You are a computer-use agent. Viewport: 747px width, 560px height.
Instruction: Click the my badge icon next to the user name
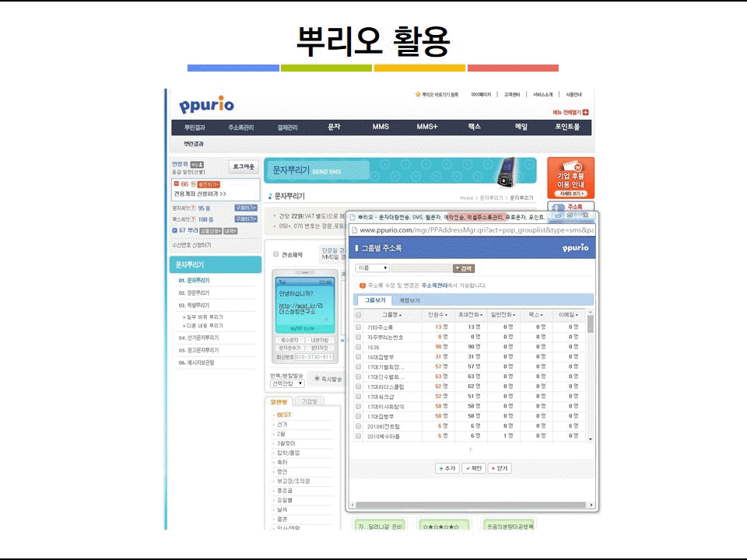tap(197, 164)
